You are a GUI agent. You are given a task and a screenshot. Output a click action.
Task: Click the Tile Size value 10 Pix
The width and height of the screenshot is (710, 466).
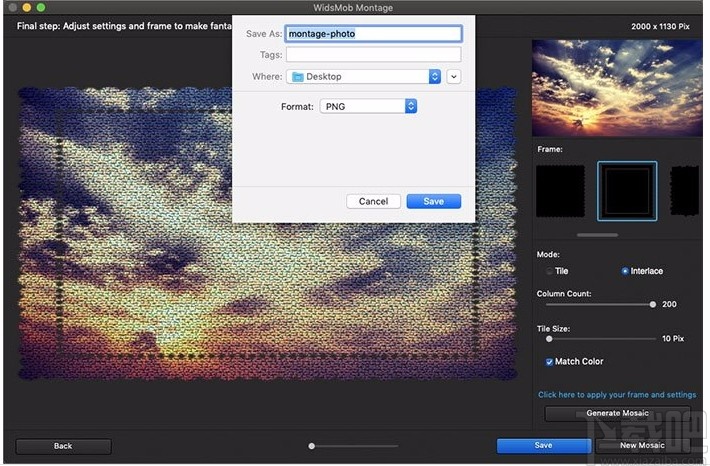tap(673, 339)
